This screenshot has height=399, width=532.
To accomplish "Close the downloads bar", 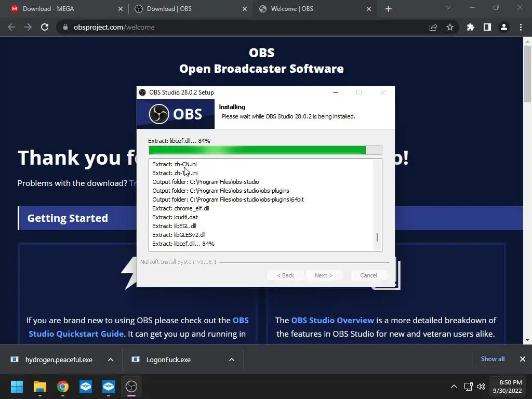I will click(523, 359).
